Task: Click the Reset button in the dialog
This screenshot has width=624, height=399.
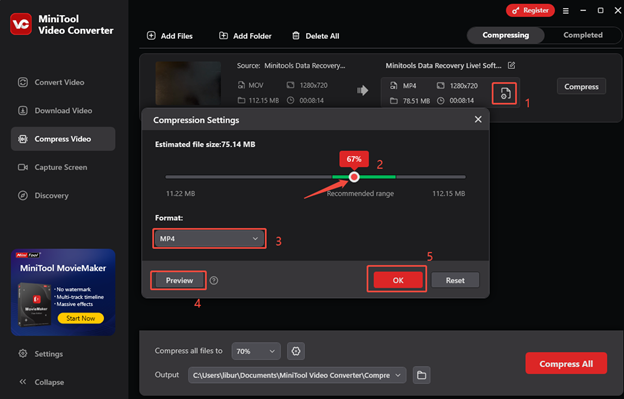Action: (455, 280)
